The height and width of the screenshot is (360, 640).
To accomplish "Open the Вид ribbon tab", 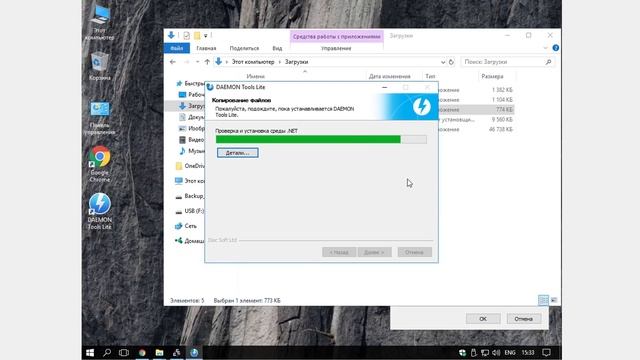I will point(277,48).
